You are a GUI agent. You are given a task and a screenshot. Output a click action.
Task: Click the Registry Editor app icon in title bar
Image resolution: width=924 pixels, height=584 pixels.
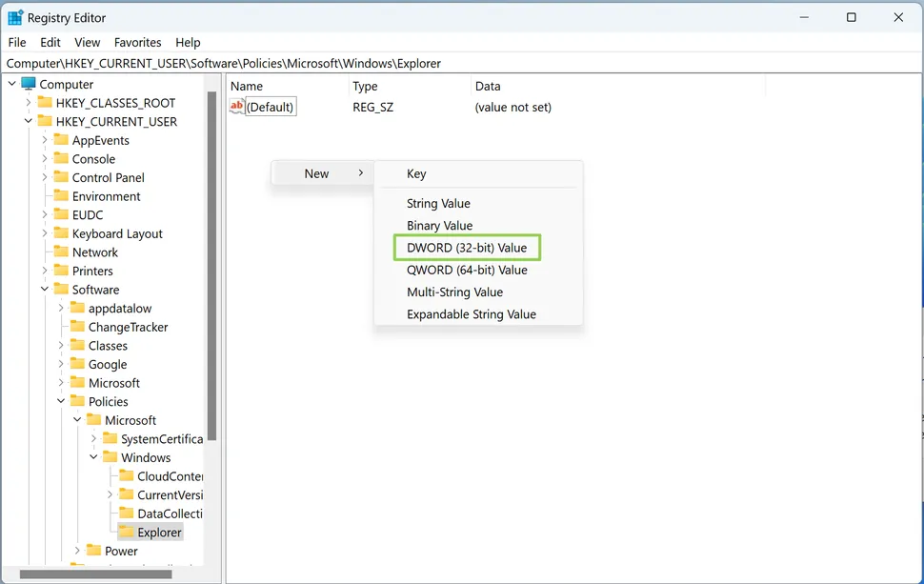tap(15, 17)
